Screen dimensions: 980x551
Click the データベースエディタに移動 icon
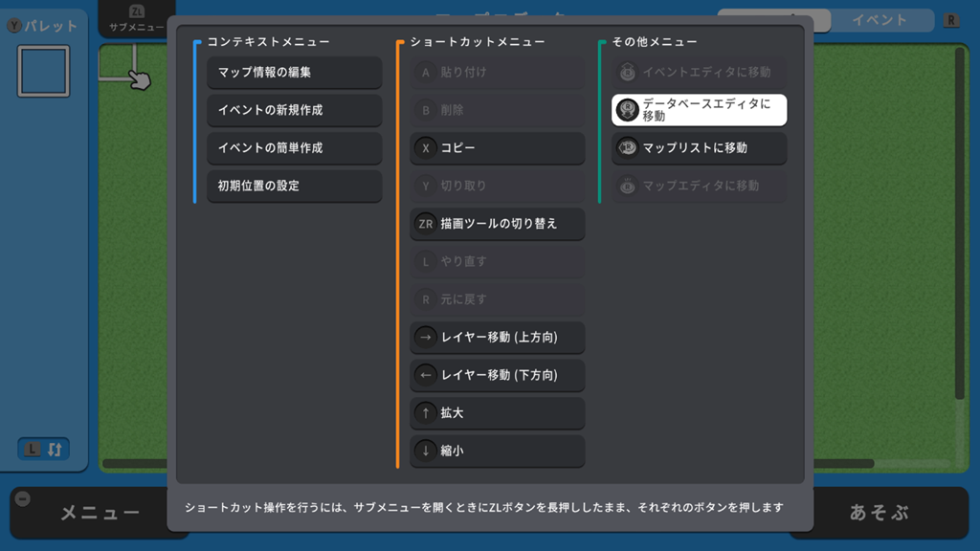coord(628,110)
